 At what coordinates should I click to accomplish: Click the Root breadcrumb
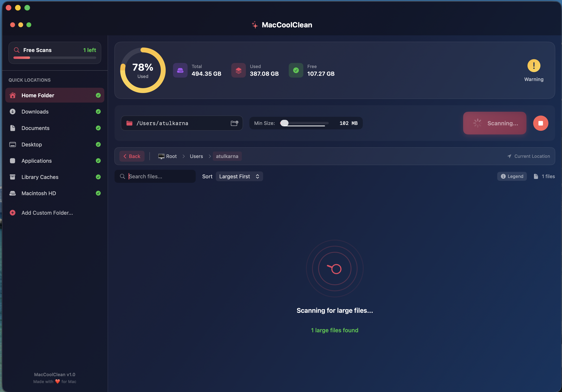tap(171, 156)
